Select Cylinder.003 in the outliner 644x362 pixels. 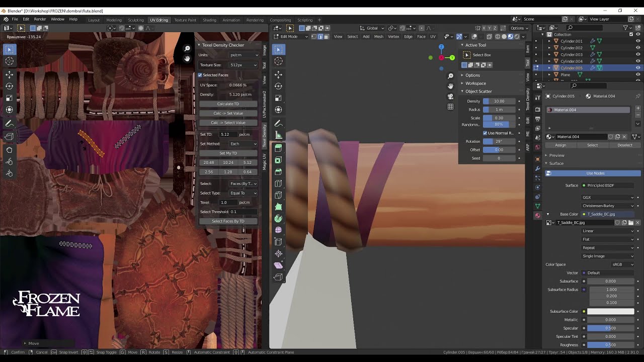(x=572, y=54)
